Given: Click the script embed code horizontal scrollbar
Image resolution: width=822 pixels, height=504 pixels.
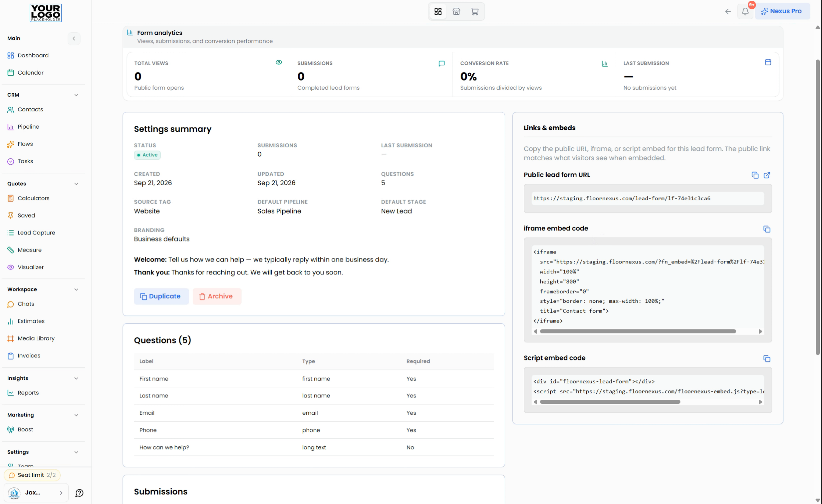Looking at the screenshot, I should pos(610,402).
